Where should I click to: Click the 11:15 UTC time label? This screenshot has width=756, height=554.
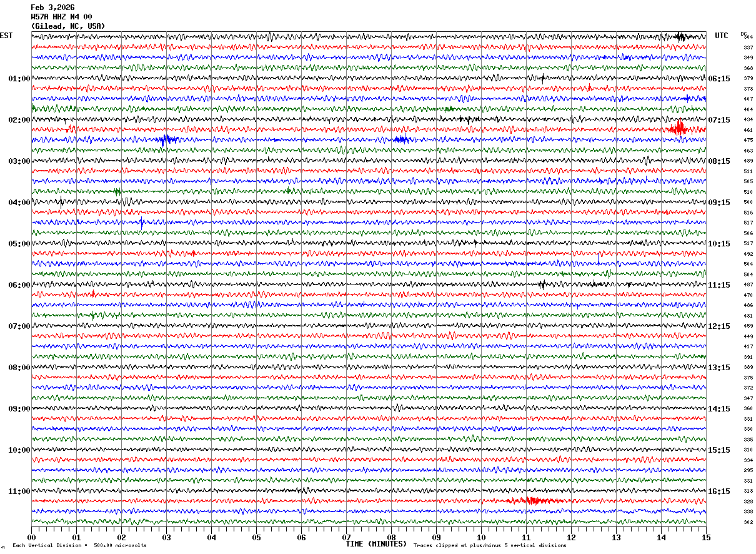(x=720, y=285)
